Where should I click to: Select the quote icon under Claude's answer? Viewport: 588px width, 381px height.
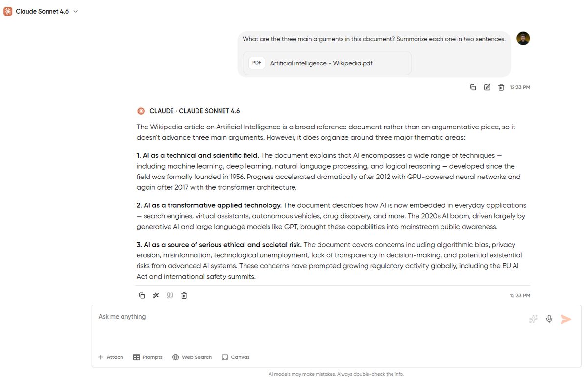(x=170, y=295)
